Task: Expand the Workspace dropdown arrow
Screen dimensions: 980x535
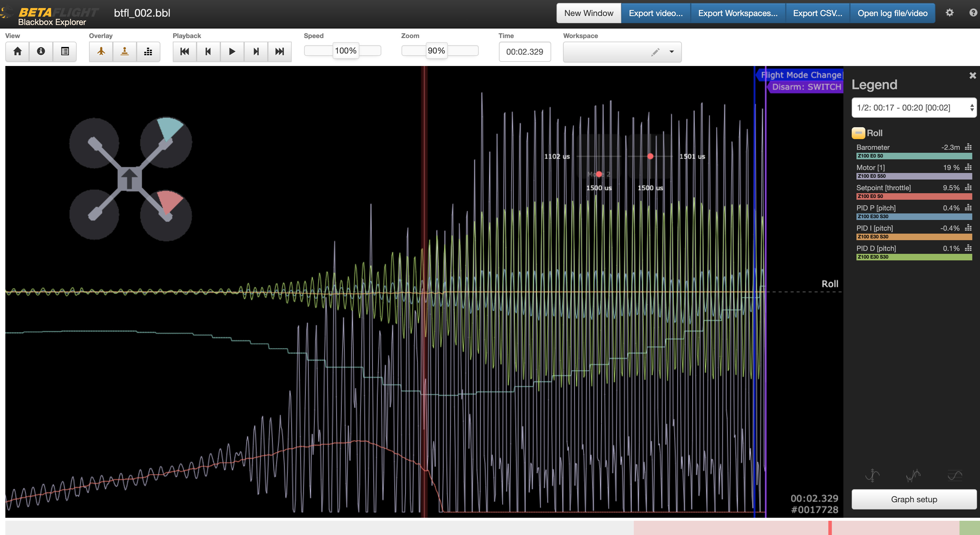Action: coord(671,52)
